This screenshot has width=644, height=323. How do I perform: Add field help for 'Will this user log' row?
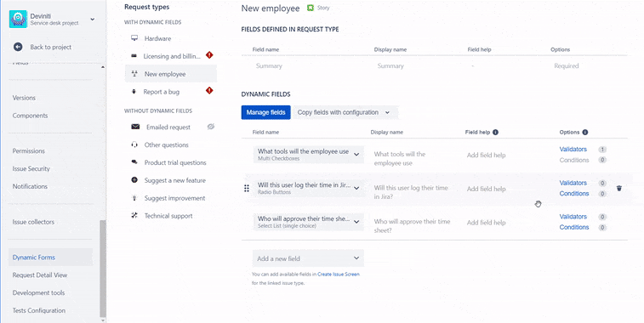pyautogui.click(x=487, y=189)
